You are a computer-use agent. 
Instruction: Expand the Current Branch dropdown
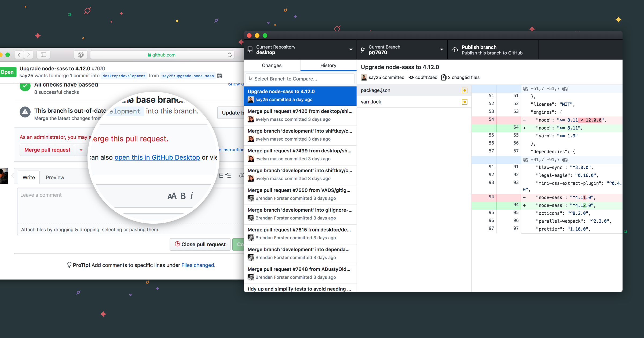pyautogui.click(x=441, y=49)
